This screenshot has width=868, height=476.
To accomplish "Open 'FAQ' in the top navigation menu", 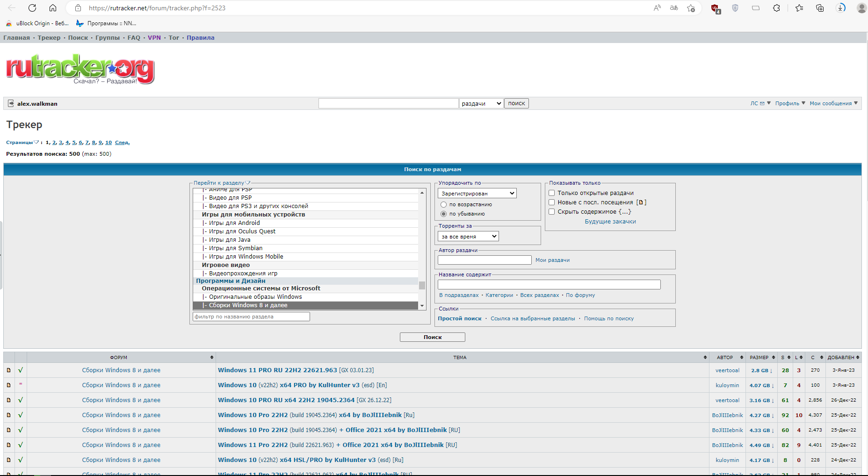I will click(134, 38).
